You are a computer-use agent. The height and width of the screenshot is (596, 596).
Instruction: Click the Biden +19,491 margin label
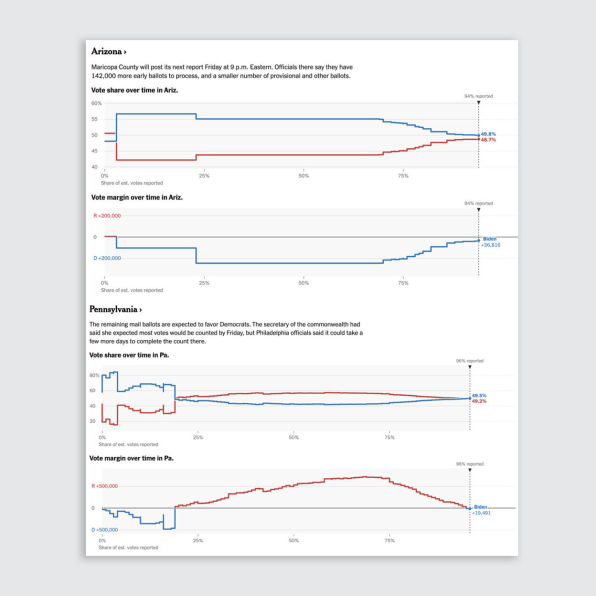pos(481,510)
